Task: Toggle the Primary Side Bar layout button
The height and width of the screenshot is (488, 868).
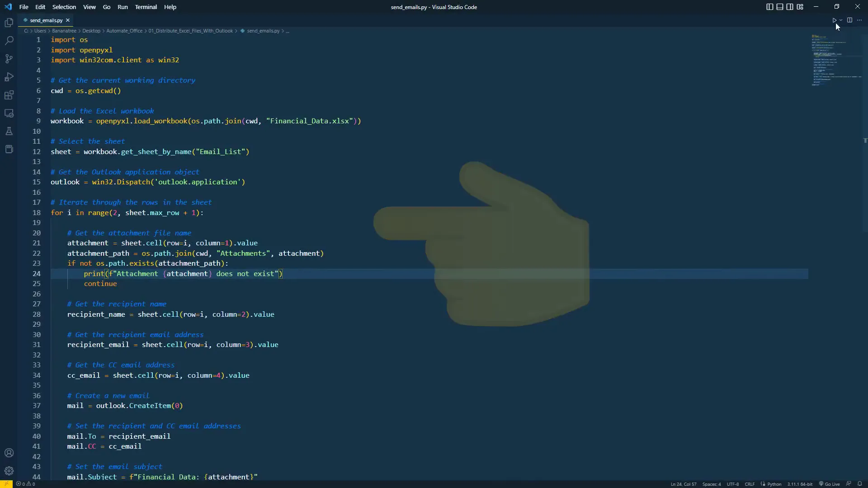Action: [x=769, y=7]
